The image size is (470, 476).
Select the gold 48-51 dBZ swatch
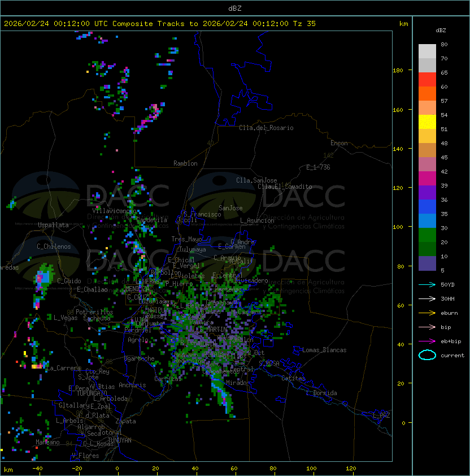[x=427, y=136]
